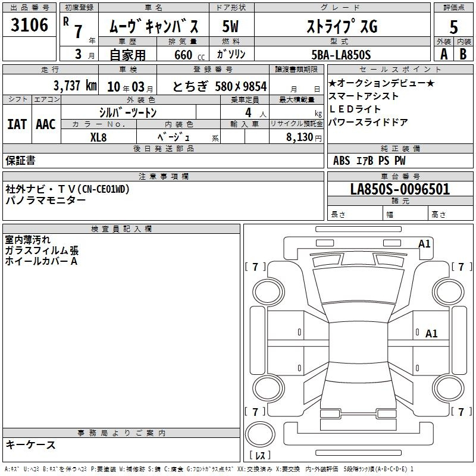Viewport: 476px width, 476px height.
Task: Click the rear-right wheel circle on diagram
Action: click(x=449, y=389)
